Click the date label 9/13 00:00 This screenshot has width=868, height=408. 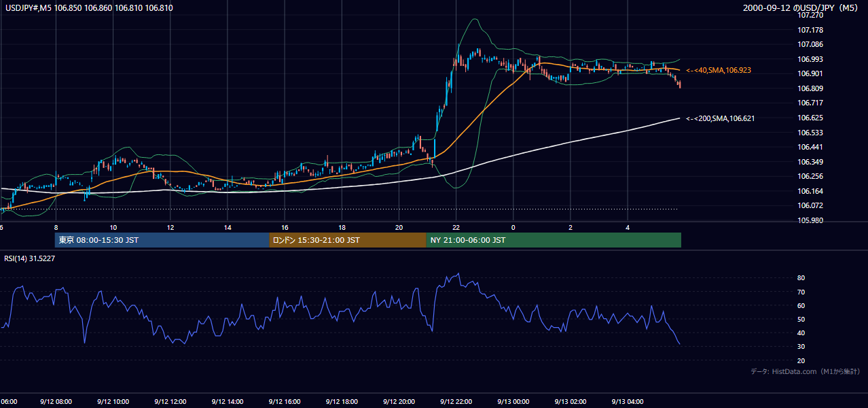pos(513,401)
